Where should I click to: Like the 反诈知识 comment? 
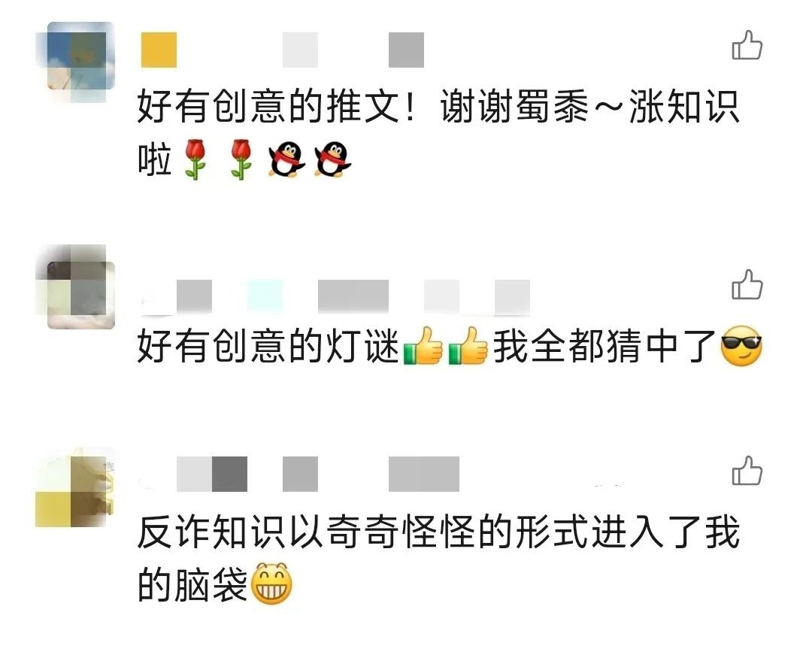click(x=747, y=470)
